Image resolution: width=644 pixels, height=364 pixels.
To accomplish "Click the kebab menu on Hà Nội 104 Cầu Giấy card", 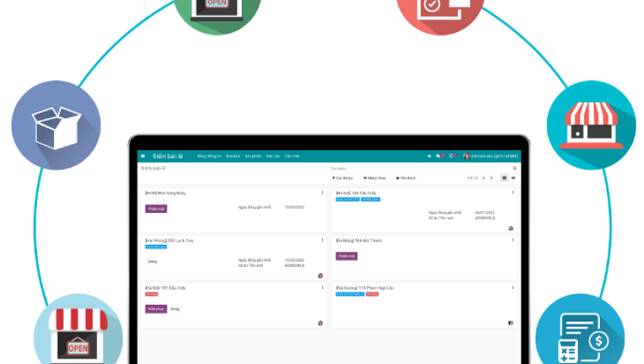I will click(513, 193).
